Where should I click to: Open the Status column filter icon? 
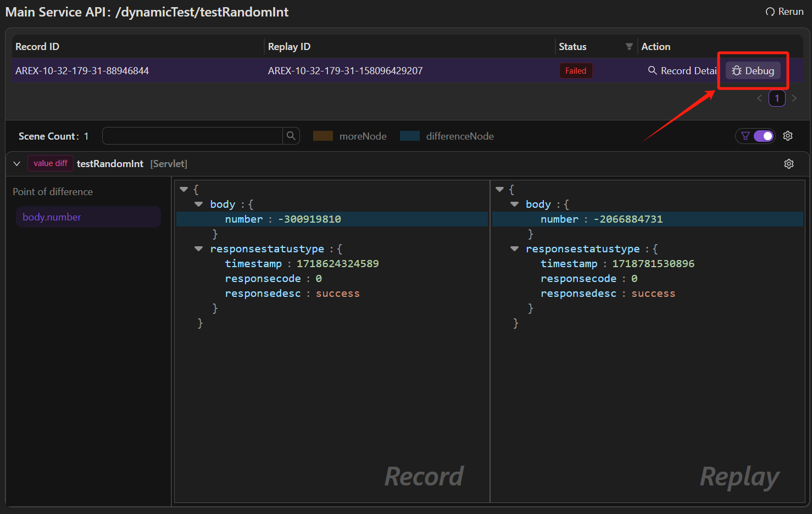click(x=629, y=47)
